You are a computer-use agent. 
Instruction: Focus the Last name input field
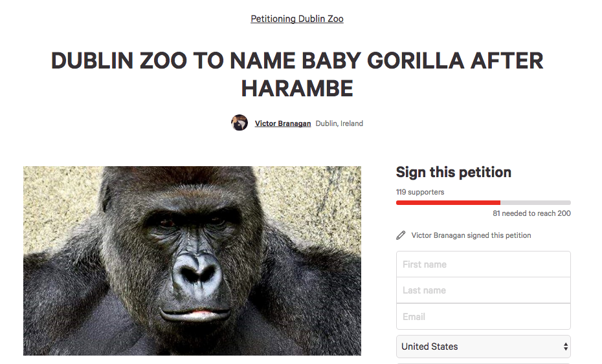click(x=483, y=290)
